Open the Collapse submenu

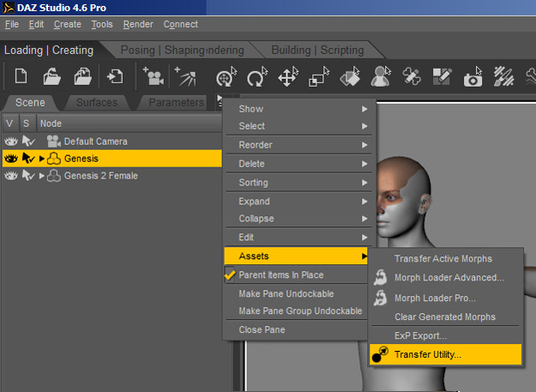[299, 219]
